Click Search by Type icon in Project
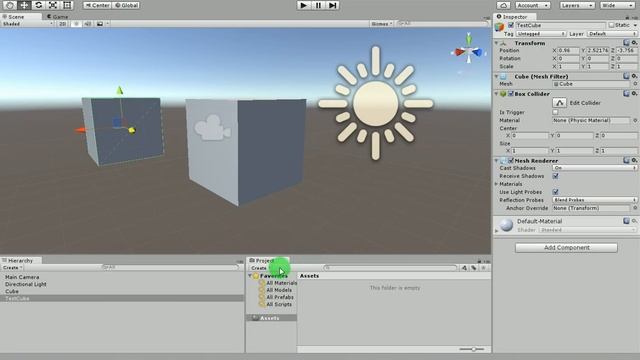This screenshot has height=360, width=640. [x=464, y=268]
